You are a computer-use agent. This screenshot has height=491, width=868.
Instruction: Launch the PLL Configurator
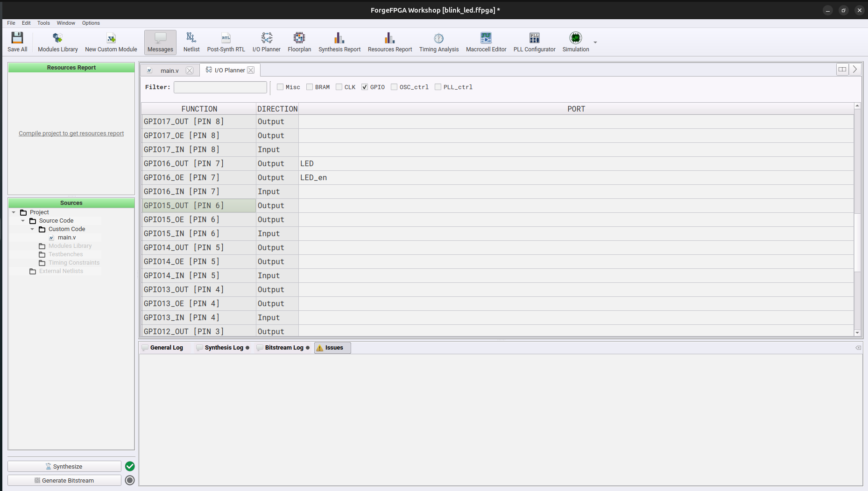tap(534, 42)
